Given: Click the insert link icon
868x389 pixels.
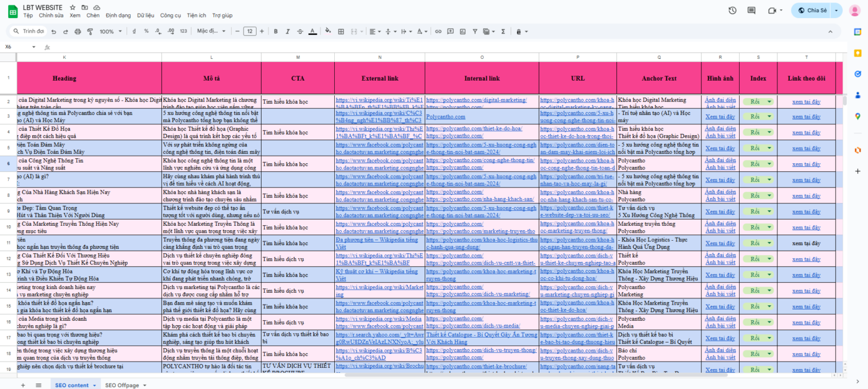Looking at the screenshot, I should coord(438,31).
